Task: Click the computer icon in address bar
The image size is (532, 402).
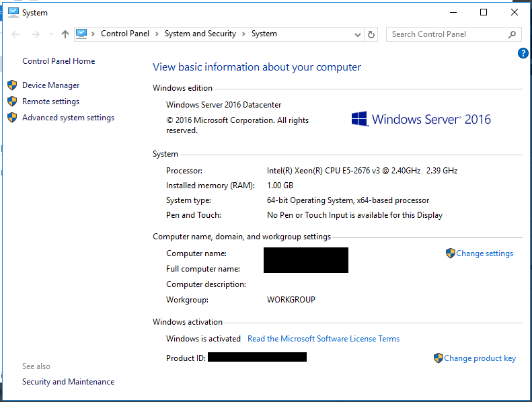Action: point(82,34)
